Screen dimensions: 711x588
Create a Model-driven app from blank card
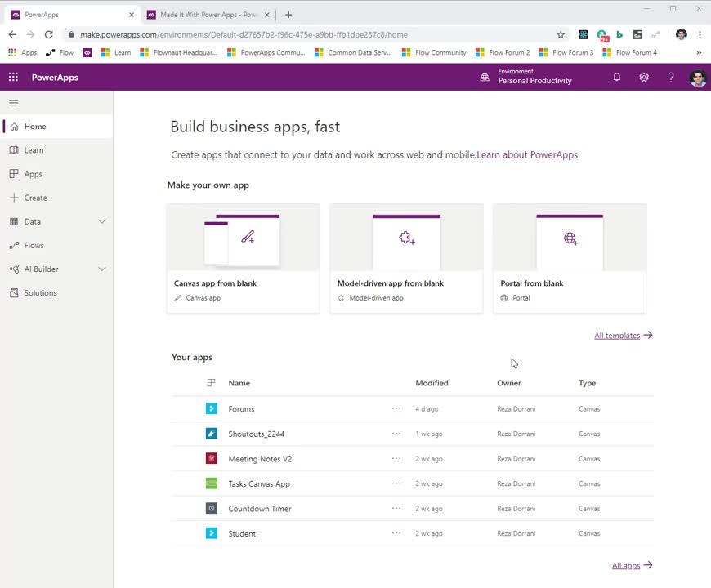tap(406, 258)
